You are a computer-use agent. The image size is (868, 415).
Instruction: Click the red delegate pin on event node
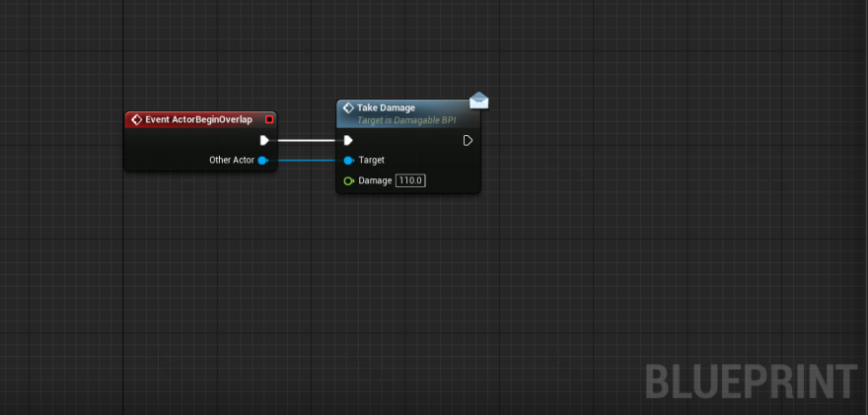269,119
